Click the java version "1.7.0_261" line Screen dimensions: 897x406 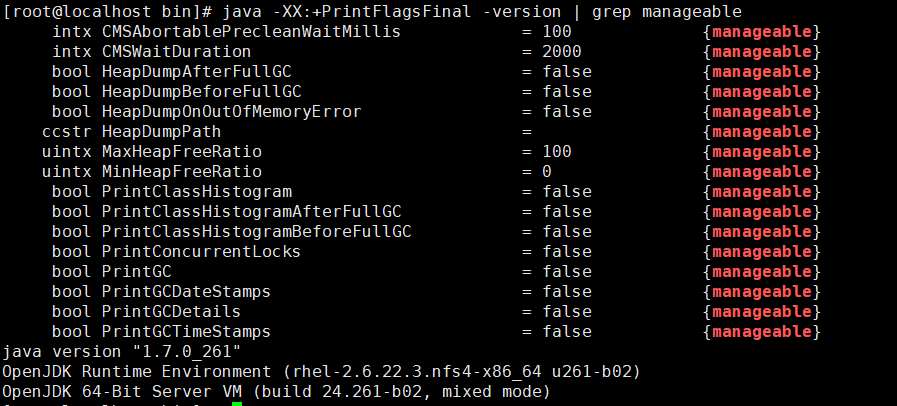(x=122, y=352)
